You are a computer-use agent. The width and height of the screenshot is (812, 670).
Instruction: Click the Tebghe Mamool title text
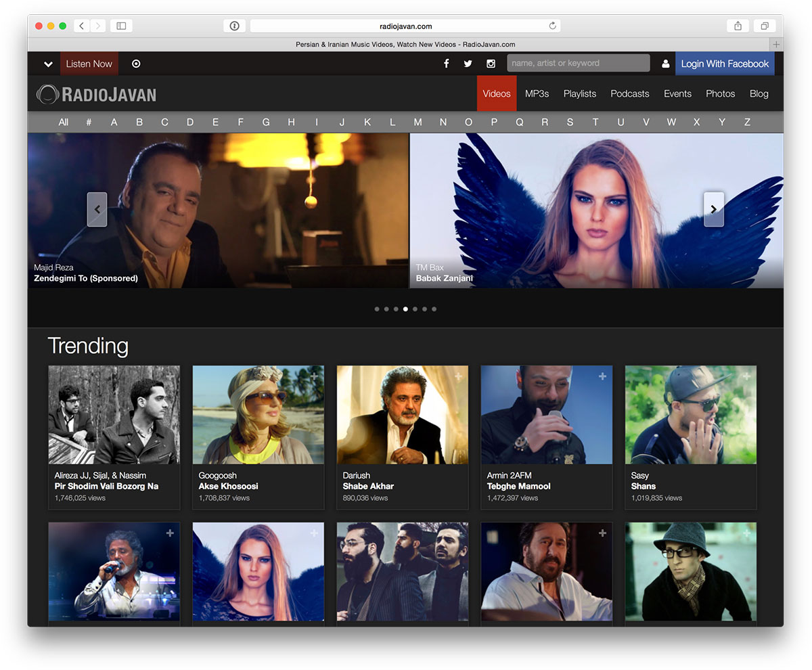519,486
